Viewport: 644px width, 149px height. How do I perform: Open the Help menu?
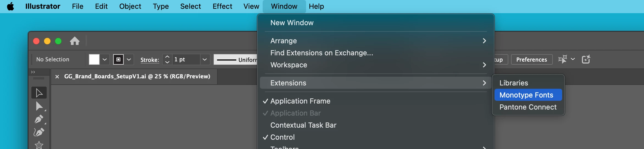coord(316,6)
